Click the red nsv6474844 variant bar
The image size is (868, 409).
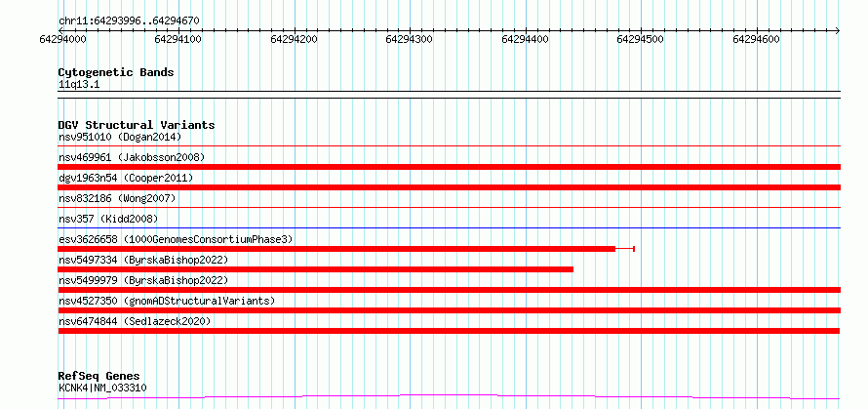[449, 331]
